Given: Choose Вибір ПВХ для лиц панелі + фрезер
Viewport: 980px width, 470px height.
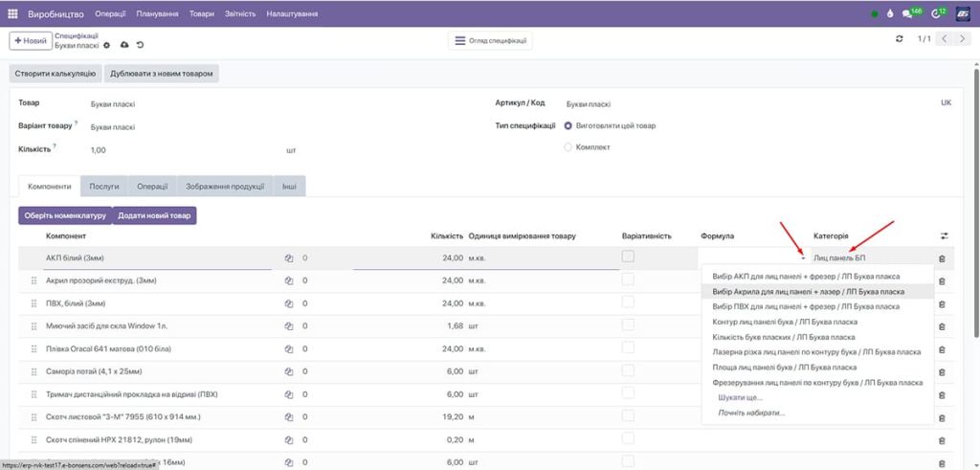Looking at the screenshot, I should (817, 307).
